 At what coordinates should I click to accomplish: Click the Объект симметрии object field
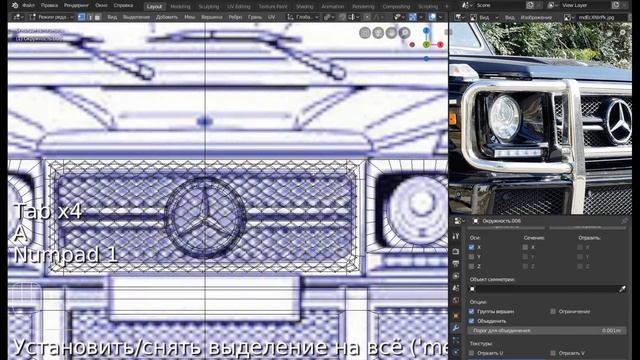(547, 289)
